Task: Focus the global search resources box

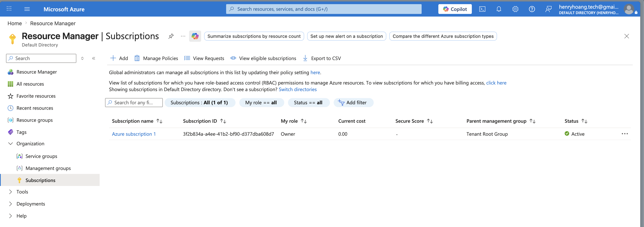Action: point(324,9)
